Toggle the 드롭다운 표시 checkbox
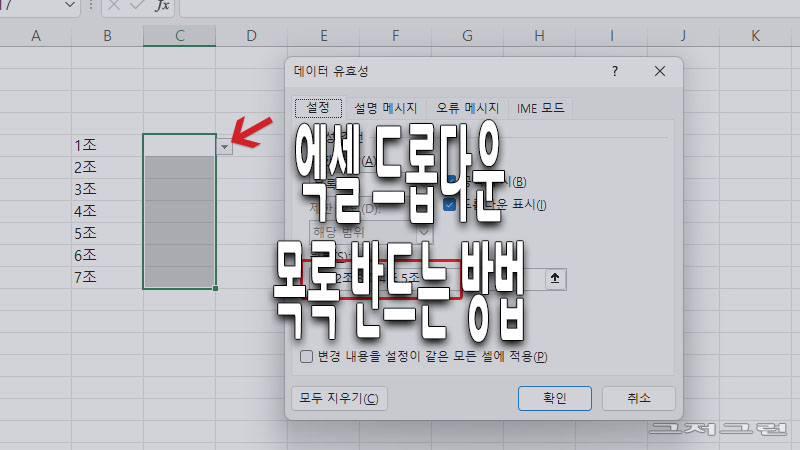This screenshot has width=800, height=450. click(x=449, y=205)
